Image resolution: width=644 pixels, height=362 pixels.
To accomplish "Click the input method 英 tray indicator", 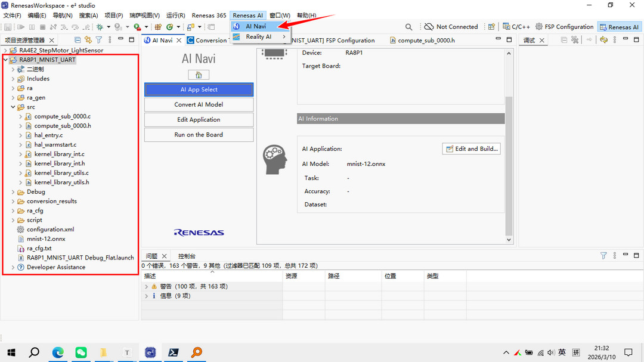I will tap(562, 352).
